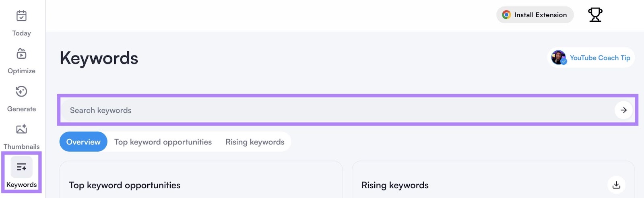This screenshot has width=644, height=198.
Task: Open the Today calendar icon in sidebar
Action: tap(21, 16)
